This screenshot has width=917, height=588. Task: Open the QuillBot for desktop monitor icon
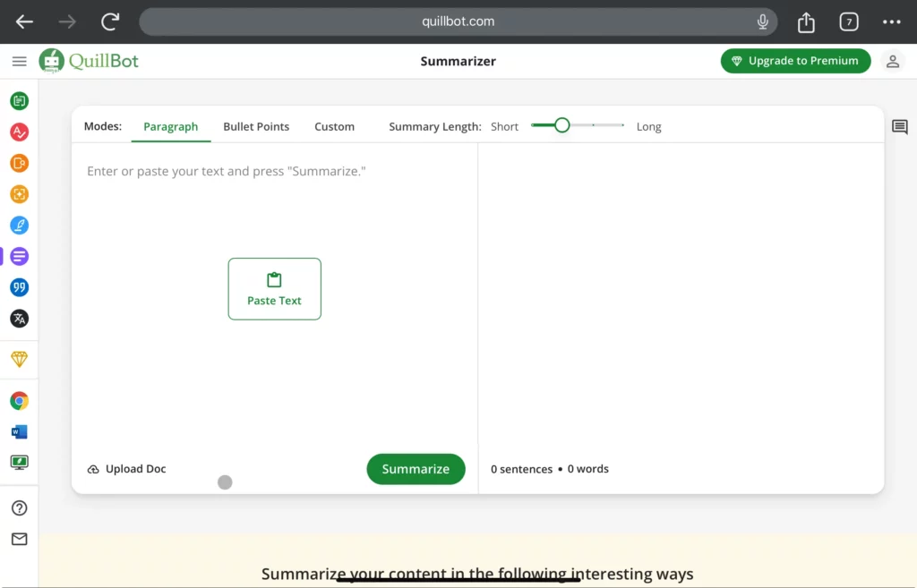tap(20, 463)
